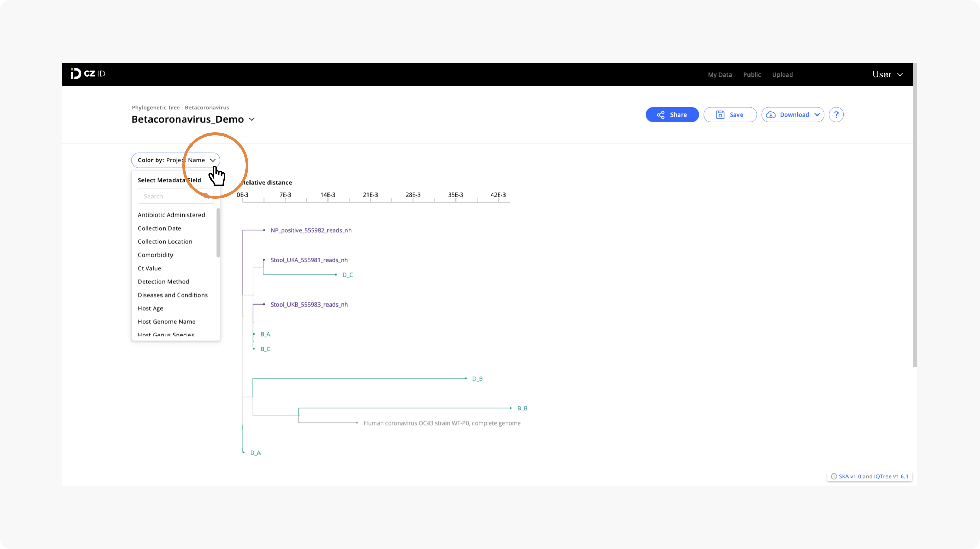
Task: Click the D_B tree leaf
Action: click(x=477, y=379)
